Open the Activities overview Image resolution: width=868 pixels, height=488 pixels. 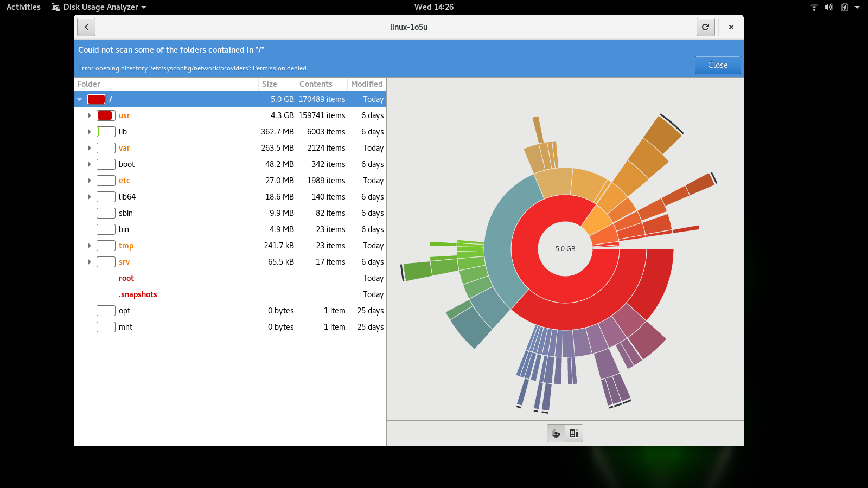(23, 7)
